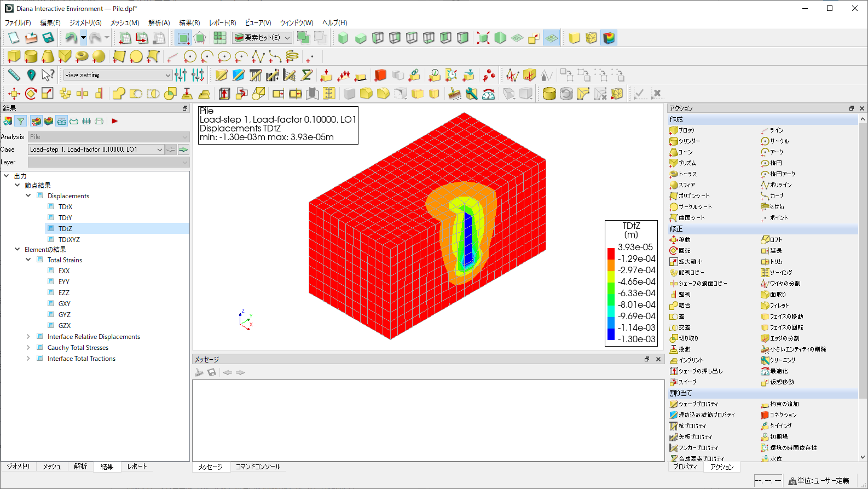The height and width of the screenshot is (489, 868).
Task: Toggle the results filter funnel button
Action: point(20,121)
